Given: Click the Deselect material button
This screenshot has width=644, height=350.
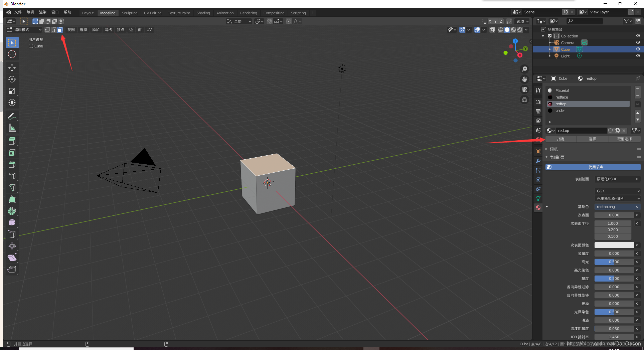Looking at the screenshot, I should 624,139.
